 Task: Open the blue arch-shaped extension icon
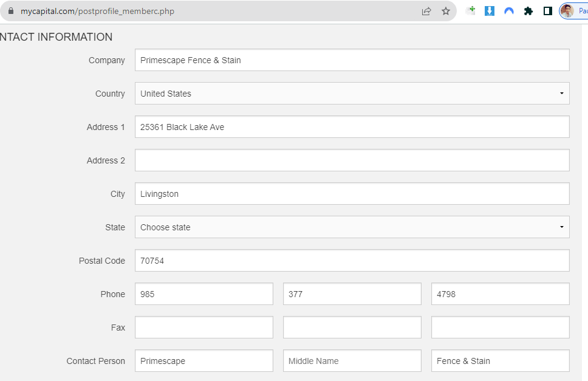point(509,11)
